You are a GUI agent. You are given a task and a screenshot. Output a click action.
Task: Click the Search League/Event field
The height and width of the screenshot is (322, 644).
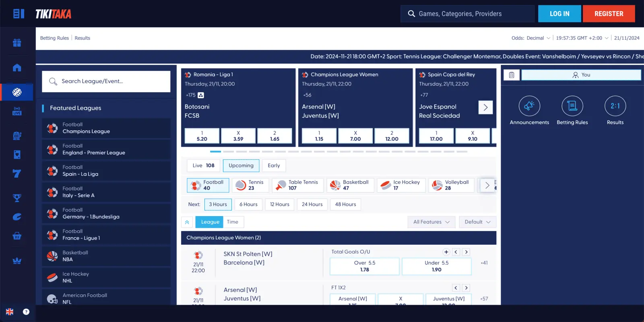coord(106,81)
